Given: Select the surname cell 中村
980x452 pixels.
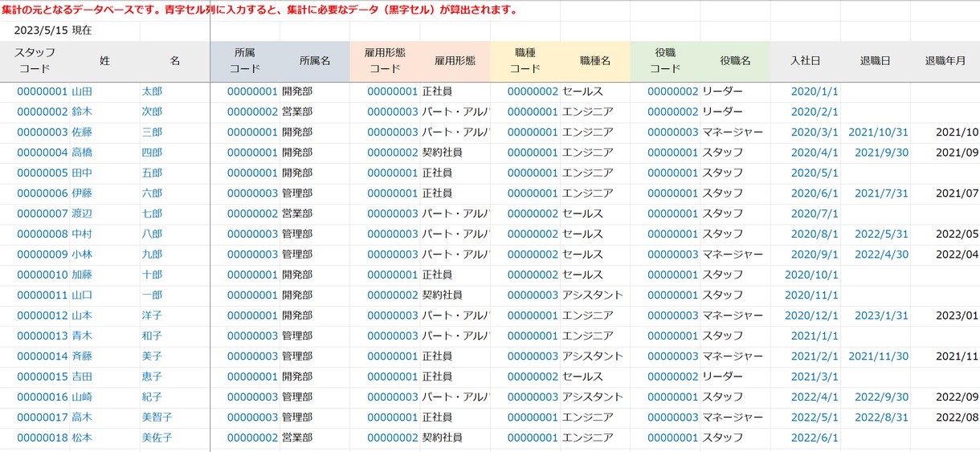Looking at the screenshot, I should (82, 234).
